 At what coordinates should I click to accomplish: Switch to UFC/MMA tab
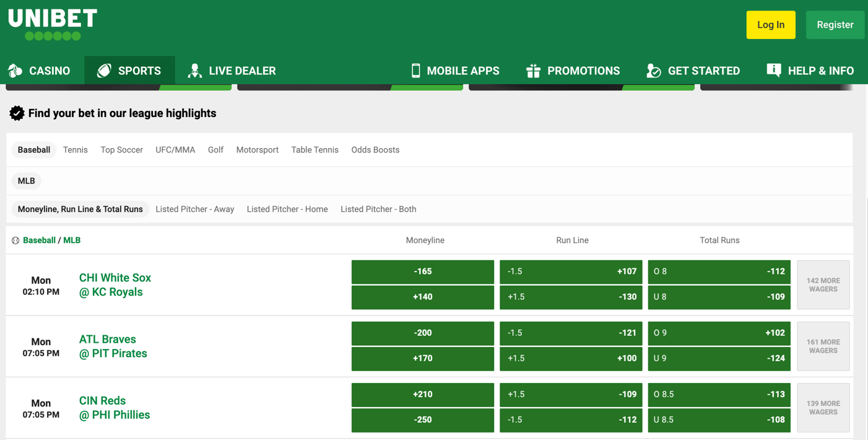coord(175,150)
